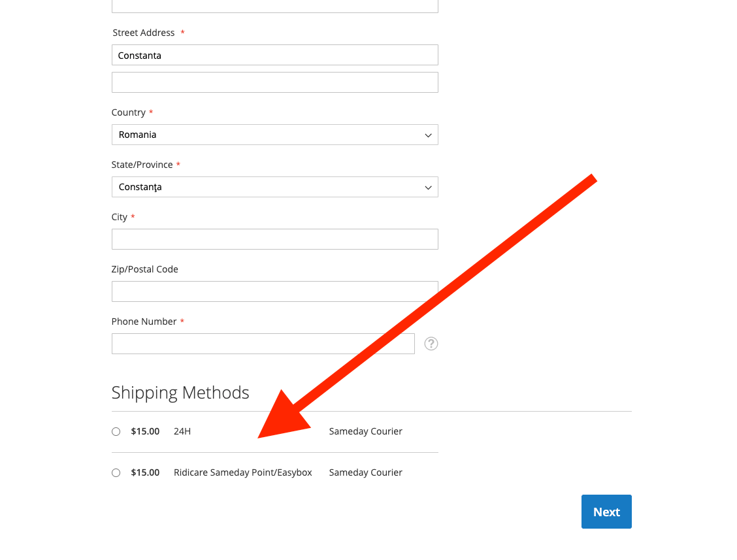The height and width of the screenshot is (560, 737).
Task: Click into the City text field
Action: 274,239
